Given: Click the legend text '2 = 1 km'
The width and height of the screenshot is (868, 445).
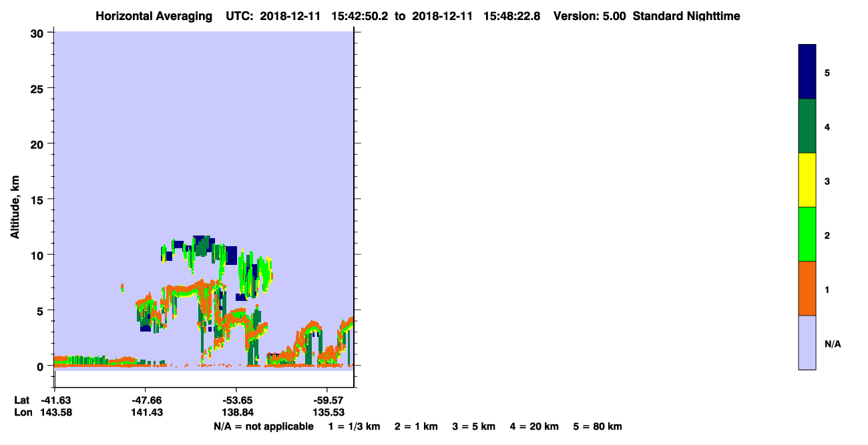Looking at the screenshot, I should pos(416,426).
